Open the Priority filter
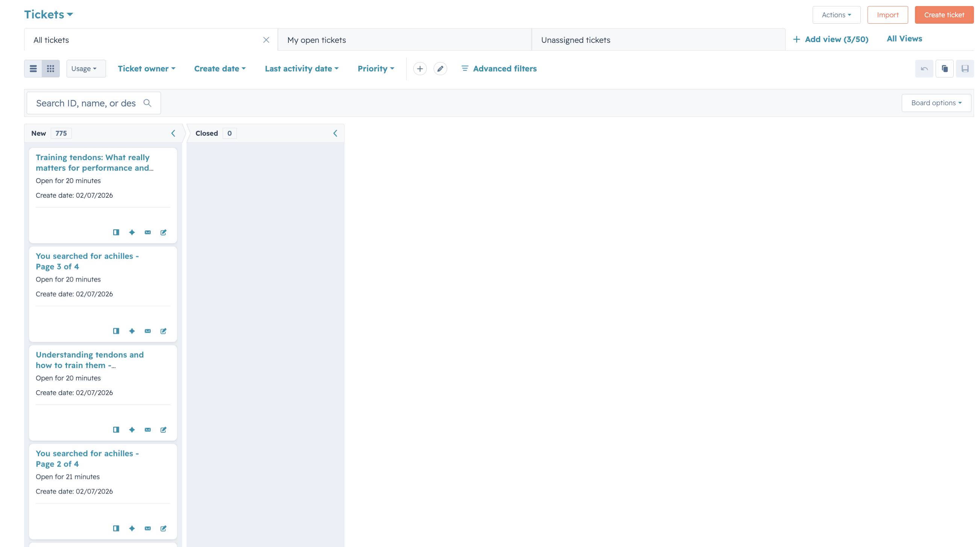The image size is (980, 547). click(x=376, y=68)
